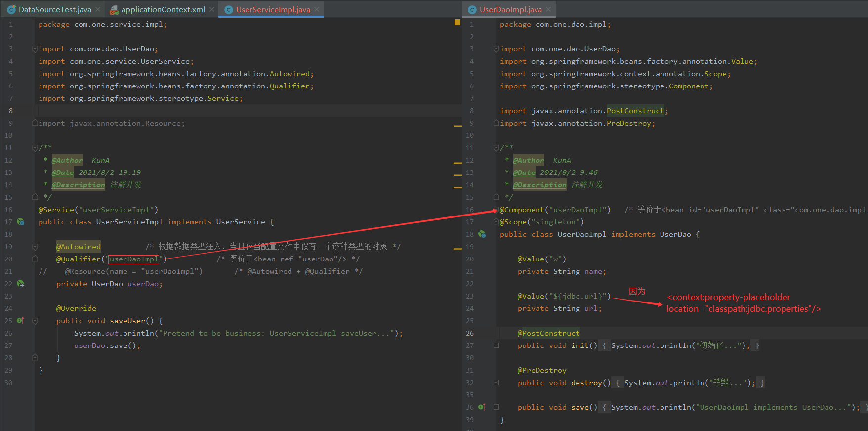Click Java class icon on DataSourceTest.java tab
The image size is (868, 431).
pyautogui.click(x=11, y=9)
